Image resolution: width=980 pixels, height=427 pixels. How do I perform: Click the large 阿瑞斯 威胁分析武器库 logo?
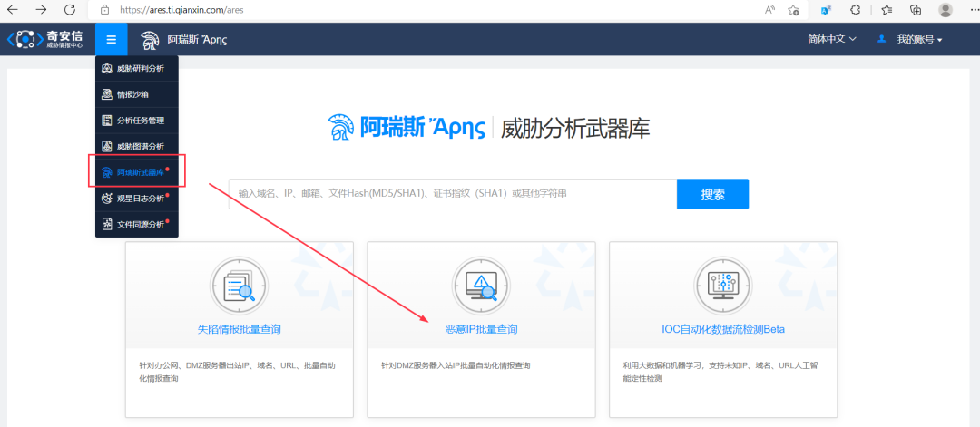click(x=489, y=127)
